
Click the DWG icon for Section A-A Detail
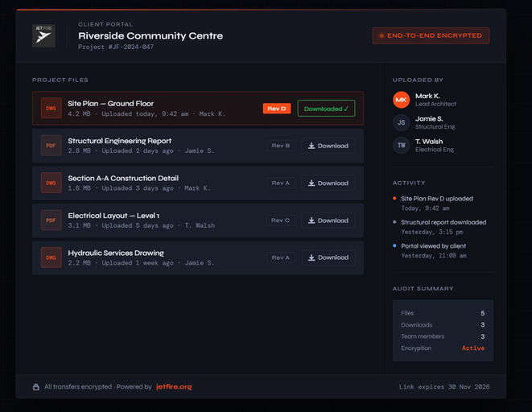click(x=52, y=183)
